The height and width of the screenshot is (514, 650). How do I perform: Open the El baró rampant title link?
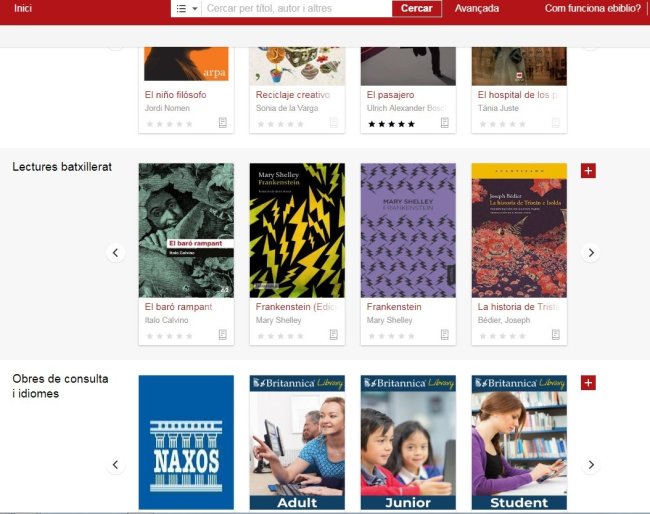pyautogui.click(x=178, y=307)
